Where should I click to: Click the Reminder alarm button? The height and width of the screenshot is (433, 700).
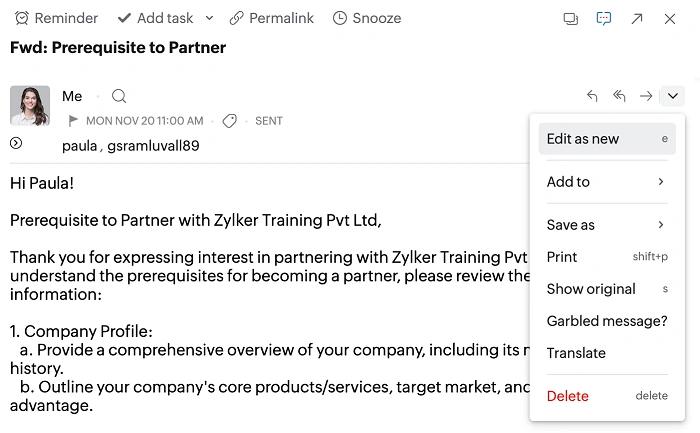56,18
